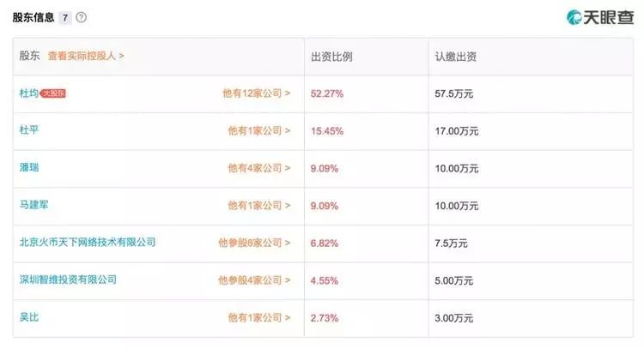The image size is (644, 349).
Task: Expand 他参股6家公司 for 北京火币天下
Action: coord(253,244)
